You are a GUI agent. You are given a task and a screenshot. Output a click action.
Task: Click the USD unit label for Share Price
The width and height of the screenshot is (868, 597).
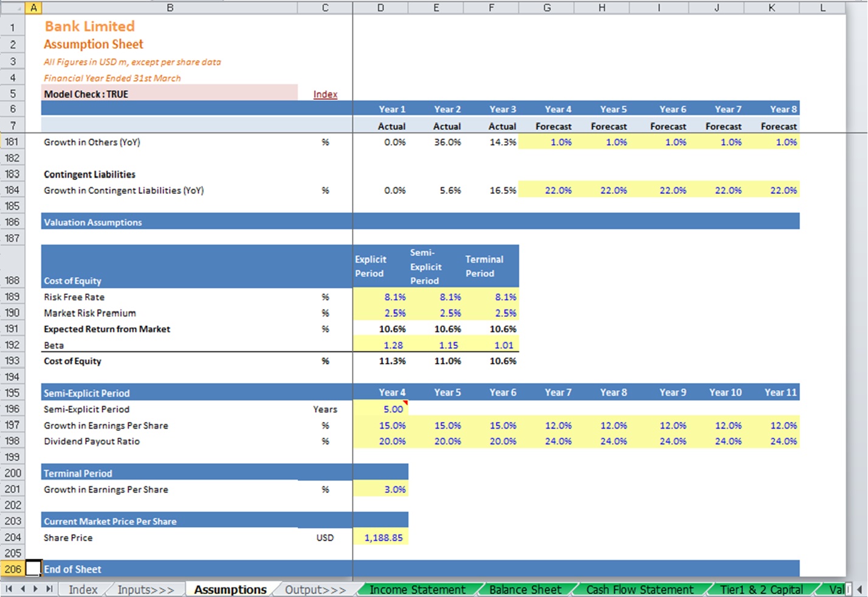pyautogui.click(x=325, y=537)
